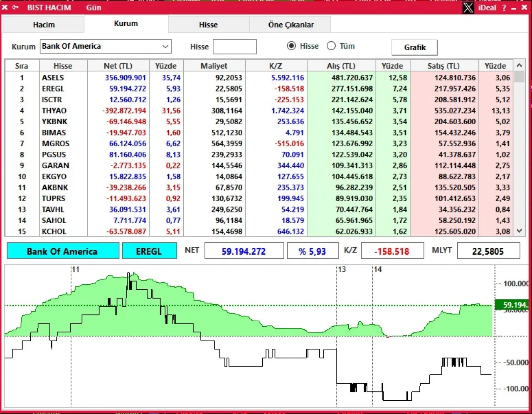Click the day 13 marker on chart
The width and height of the screenshot is (532, 414).
pyautogui.click(x=342, y=269)
